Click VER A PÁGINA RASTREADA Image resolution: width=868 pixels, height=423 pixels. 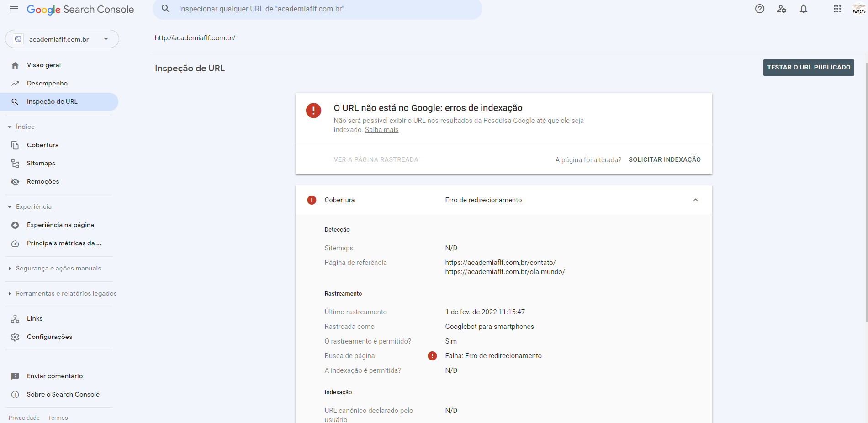coord(376,160)
